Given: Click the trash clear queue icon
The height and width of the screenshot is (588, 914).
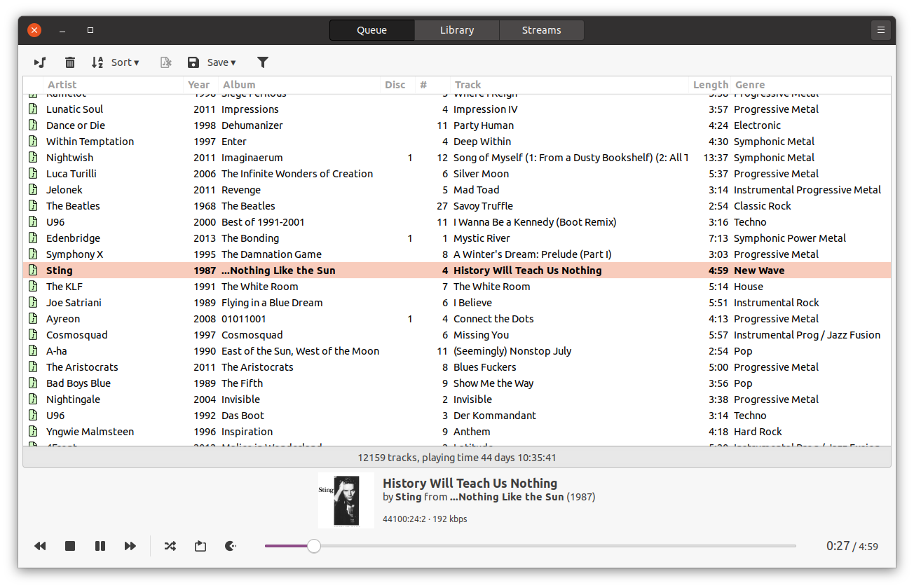Looking at the screenshot, I should tap(70, 62).
